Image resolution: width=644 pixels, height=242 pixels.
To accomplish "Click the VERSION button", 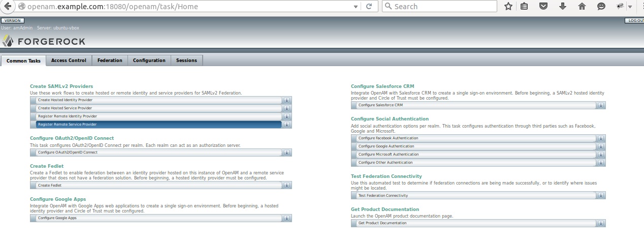I will point(12,20).
